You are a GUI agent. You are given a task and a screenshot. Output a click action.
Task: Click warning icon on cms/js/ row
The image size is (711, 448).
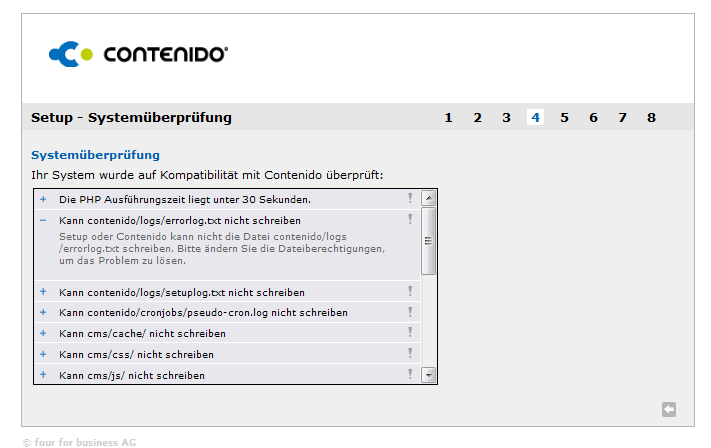coord(410,374)
